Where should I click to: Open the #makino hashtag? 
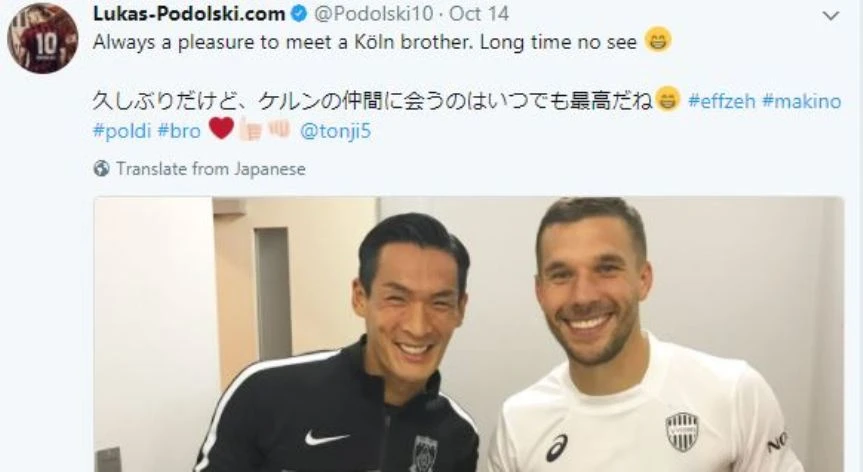(x=801, y=101)
